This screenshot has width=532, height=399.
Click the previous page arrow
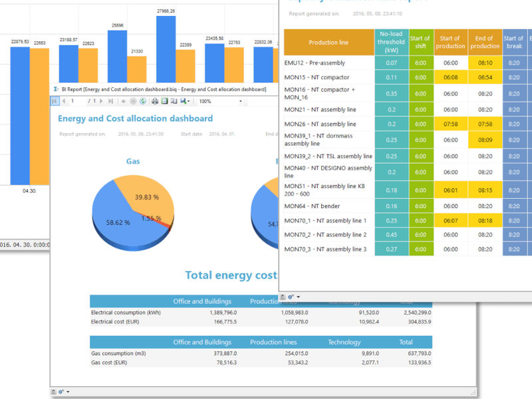coord(64,101)
